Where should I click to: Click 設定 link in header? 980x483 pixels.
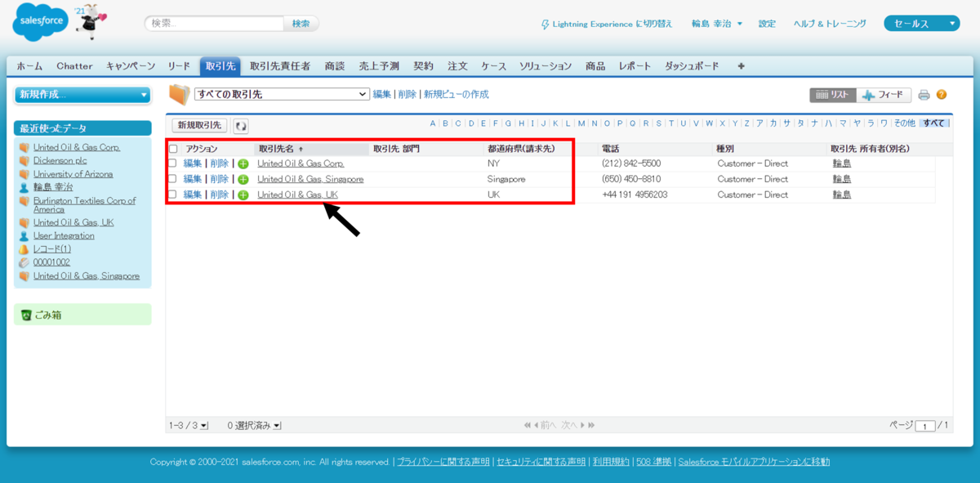point(767,24)
